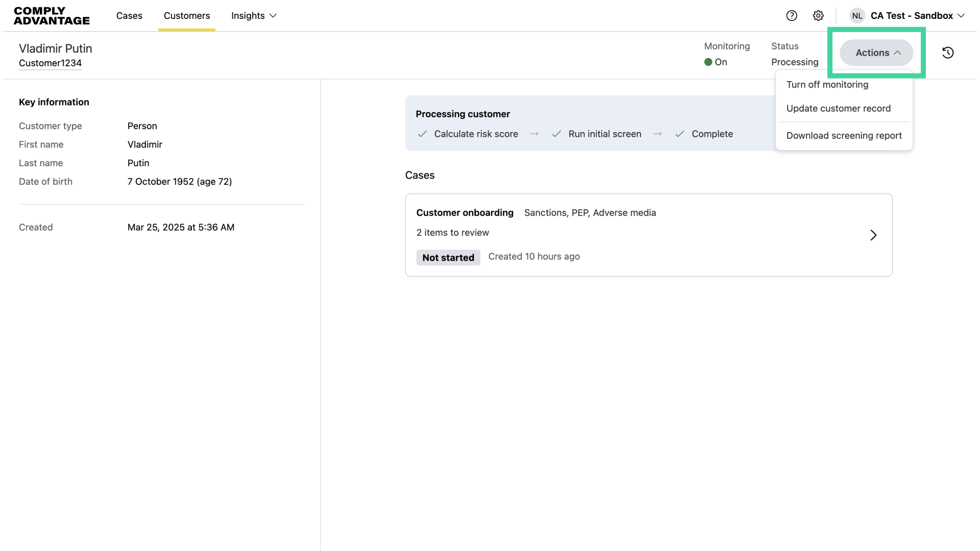Screen dimensions: 980x551
Task: Click the Not started status badge
Action: (448, 258)
